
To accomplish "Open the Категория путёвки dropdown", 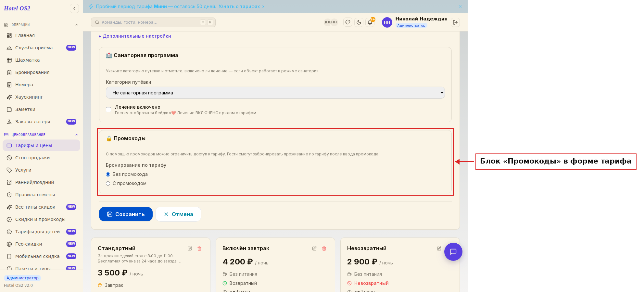I will [275, 93].
